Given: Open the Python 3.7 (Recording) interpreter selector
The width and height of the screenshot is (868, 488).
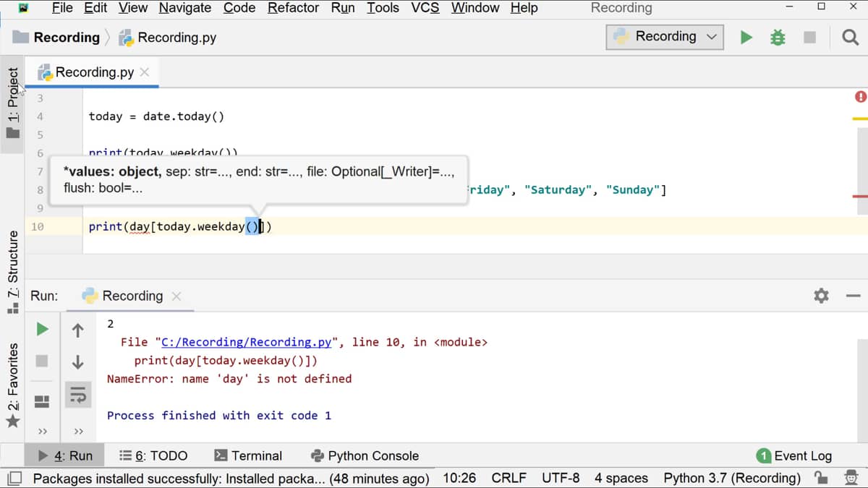Looking at the screenshot, I should point(732,479).
